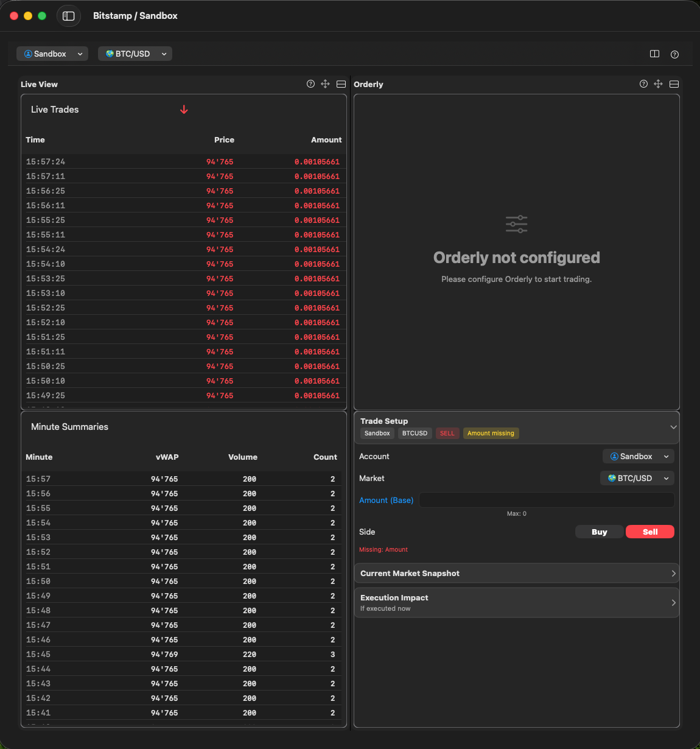Toggle the top-right layout columns icon
The image size is (700, 749).
click(655, 54)
